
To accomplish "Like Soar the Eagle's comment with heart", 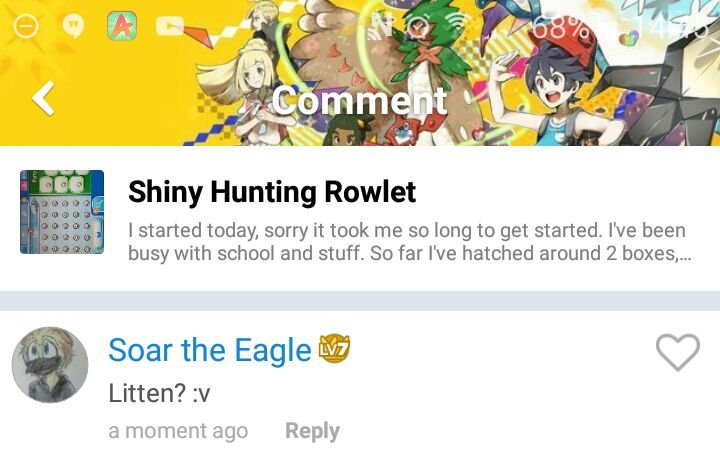I will coord(678,352).
